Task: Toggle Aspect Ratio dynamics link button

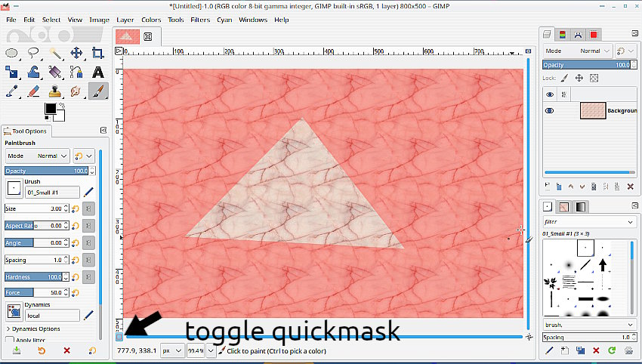Action: 88,226
